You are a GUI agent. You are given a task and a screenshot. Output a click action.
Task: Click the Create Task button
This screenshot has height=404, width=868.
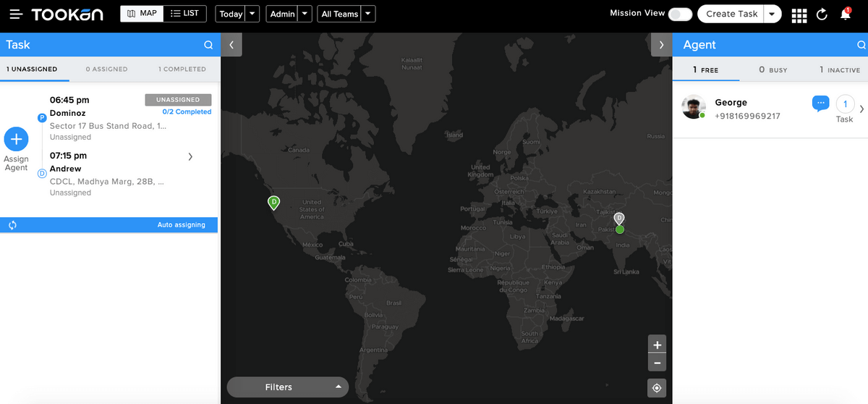731,14
